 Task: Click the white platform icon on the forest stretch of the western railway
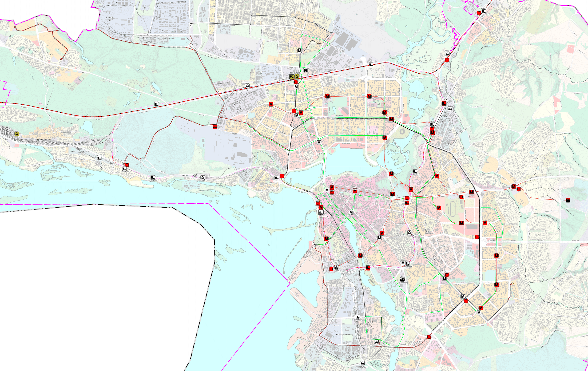point(157,104)
